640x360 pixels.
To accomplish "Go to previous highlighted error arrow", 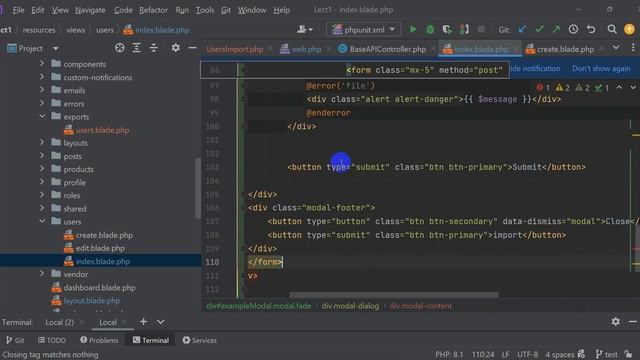I will click(x=619, y=87).
